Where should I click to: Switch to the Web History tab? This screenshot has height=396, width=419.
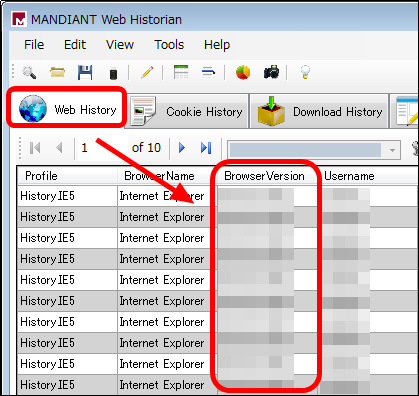68,109
